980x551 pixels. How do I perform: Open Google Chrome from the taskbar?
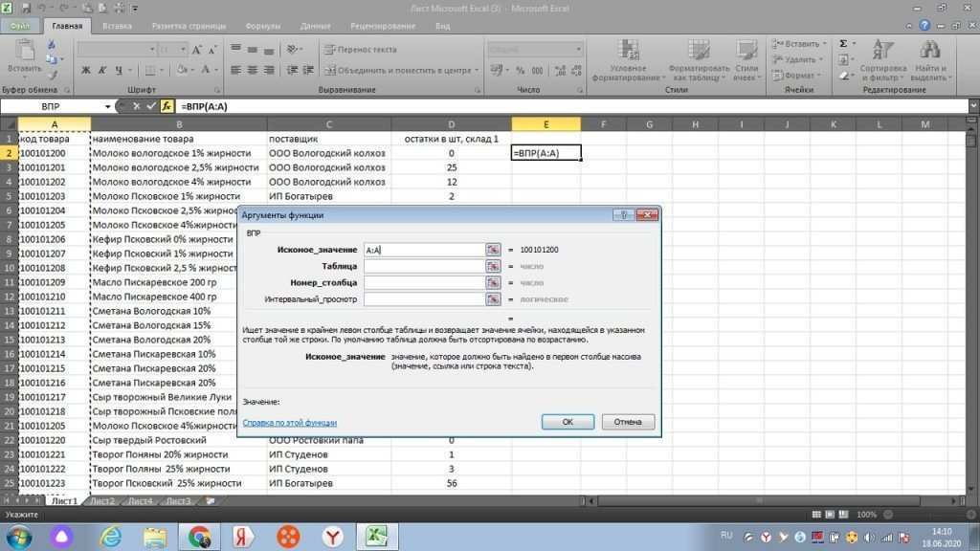pos(200,536)
